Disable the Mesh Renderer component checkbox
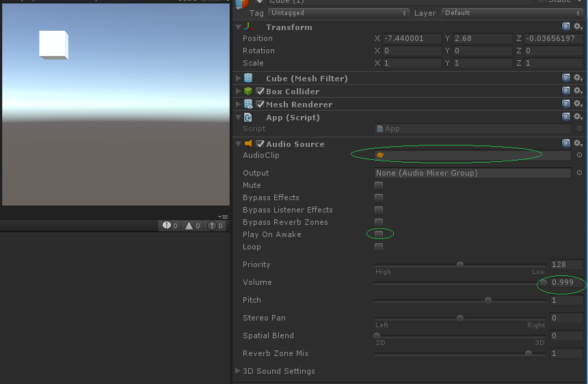 tap(260, 104)
